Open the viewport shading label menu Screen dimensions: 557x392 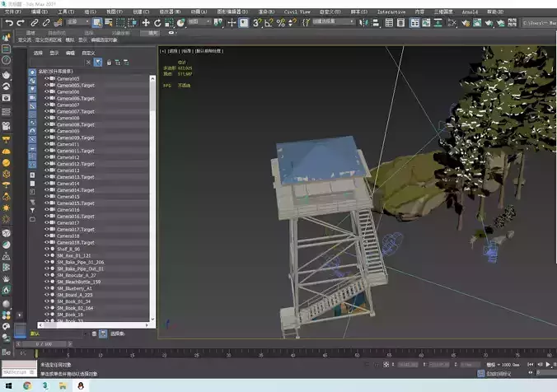click(x=209, y=51)
